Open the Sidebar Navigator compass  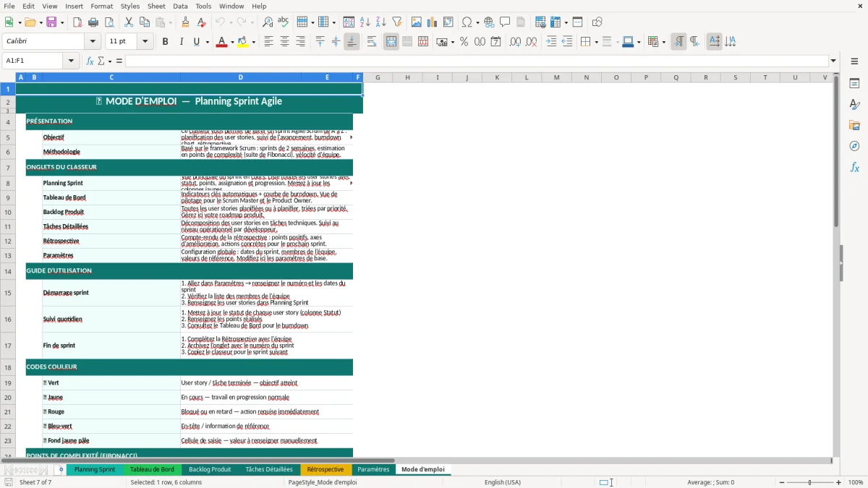[854, 147]
